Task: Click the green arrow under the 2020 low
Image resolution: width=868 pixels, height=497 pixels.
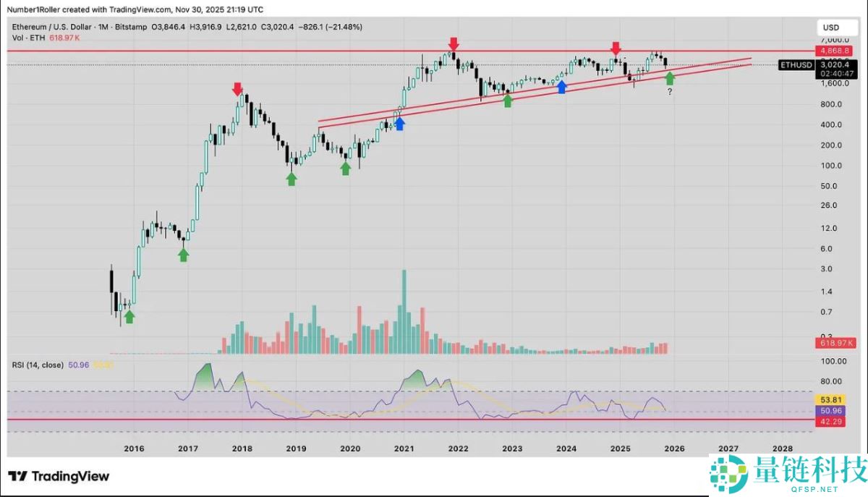Action: coord(346,168)
